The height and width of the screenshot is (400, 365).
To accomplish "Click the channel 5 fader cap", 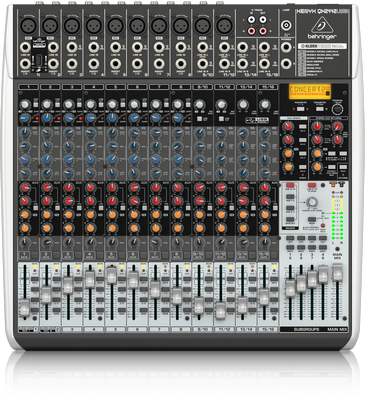I will coord(112,276).
